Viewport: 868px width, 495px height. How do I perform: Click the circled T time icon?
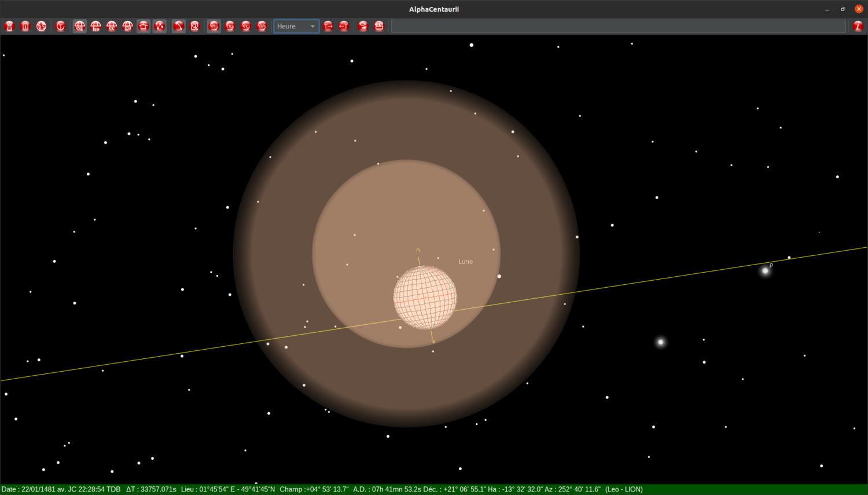click(x=60, y=25)
